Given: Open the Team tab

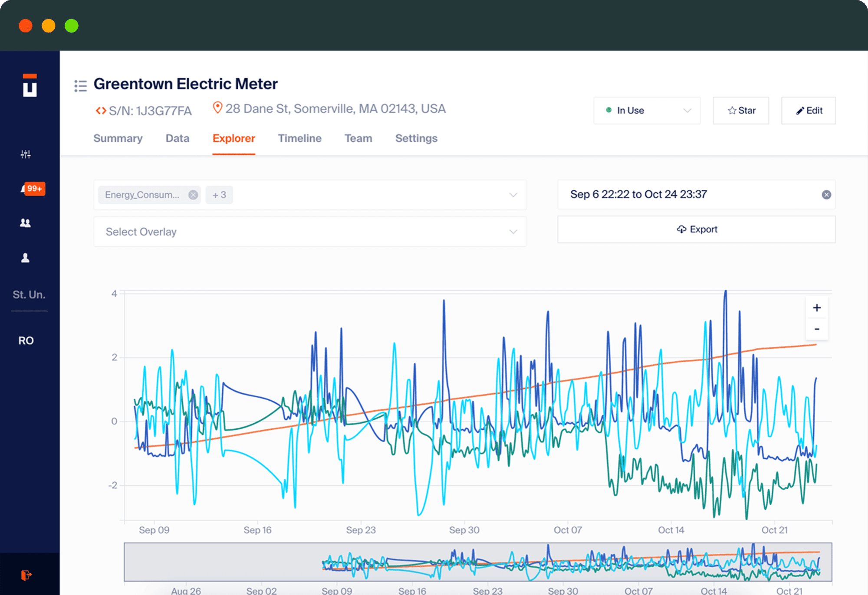Looking at the screenshot, I should (x=358, y=138).
